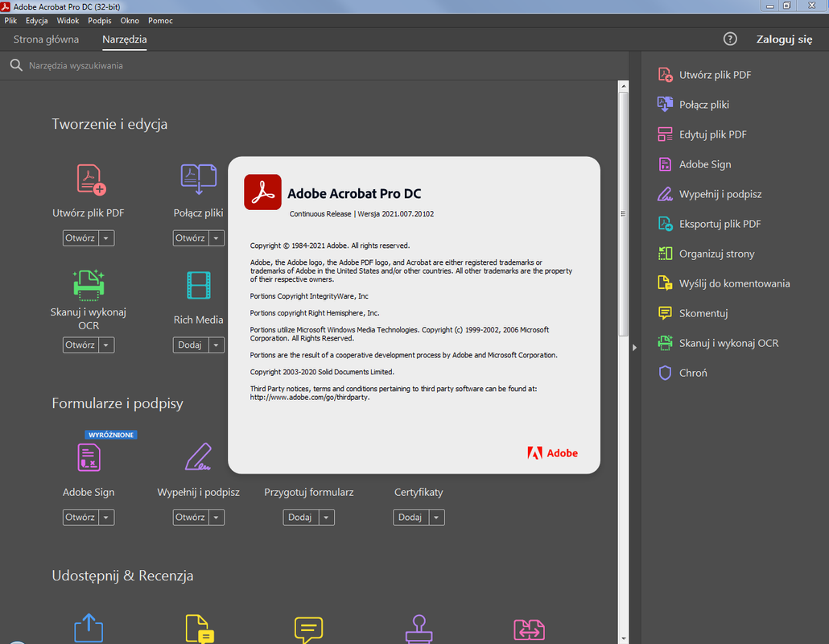Click Otwórz button under Adobe Sign
The image size is (829, 644).
pos(80,517)
